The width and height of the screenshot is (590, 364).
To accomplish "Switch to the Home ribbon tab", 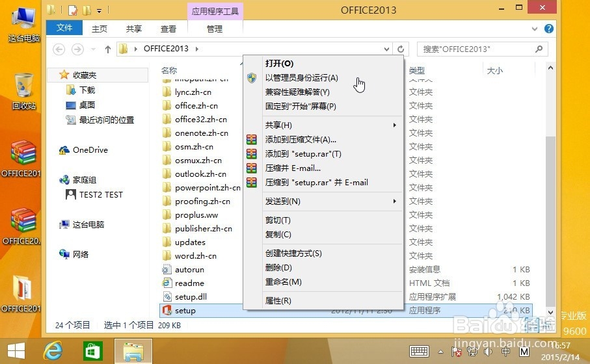I will pyautogui.click(x=100, y=29).
